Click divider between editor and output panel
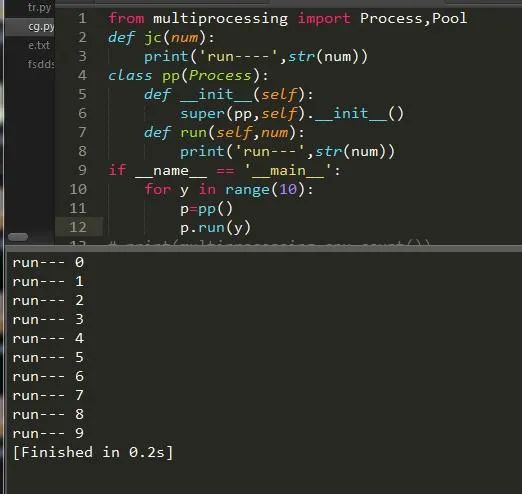The width and height of the screenshot is (522, 494). [x=264, y=248]
